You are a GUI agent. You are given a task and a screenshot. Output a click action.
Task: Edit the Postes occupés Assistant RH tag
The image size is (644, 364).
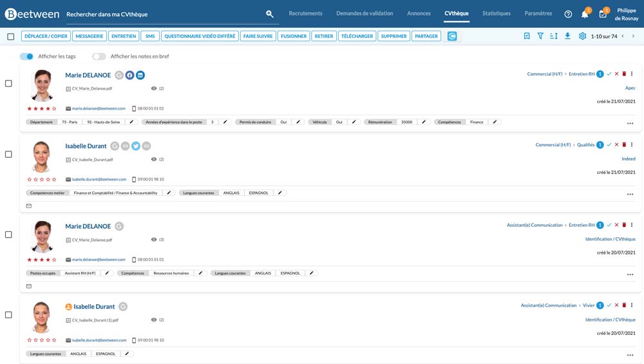tap(107, 273)
